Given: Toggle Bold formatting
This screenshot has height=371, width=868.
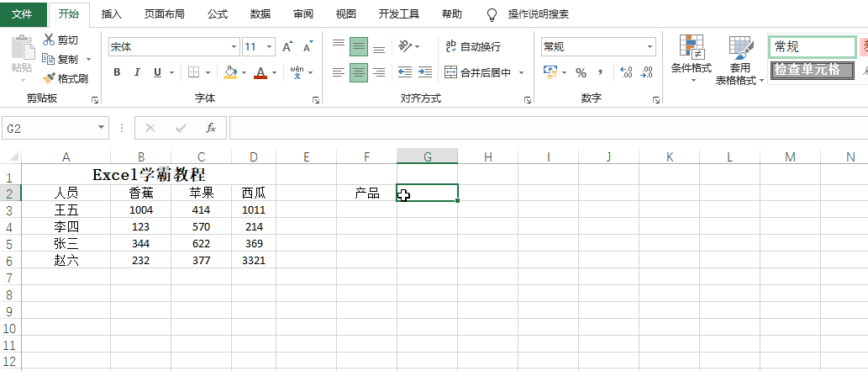Looking at the screenshot, I should click(117, 72).
